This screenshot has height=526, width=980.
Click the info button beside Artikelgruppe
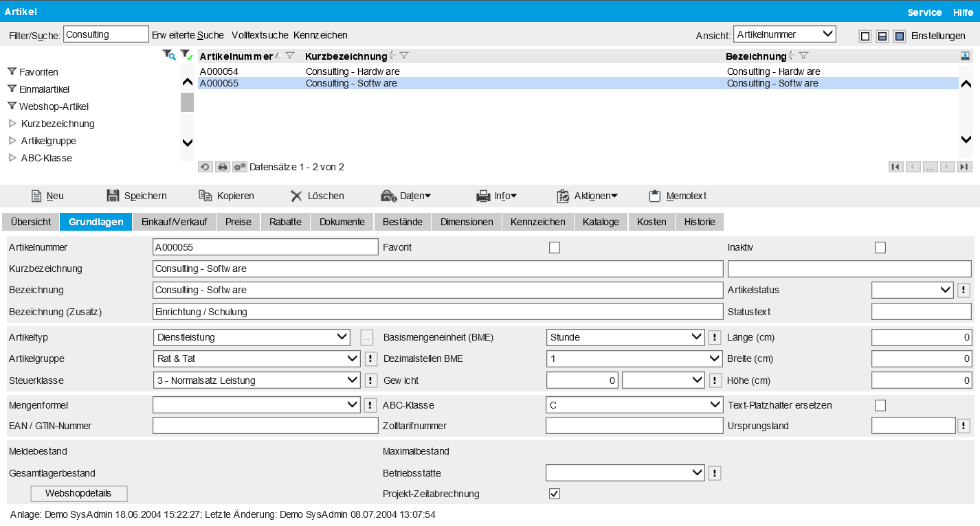coord(370,358)
